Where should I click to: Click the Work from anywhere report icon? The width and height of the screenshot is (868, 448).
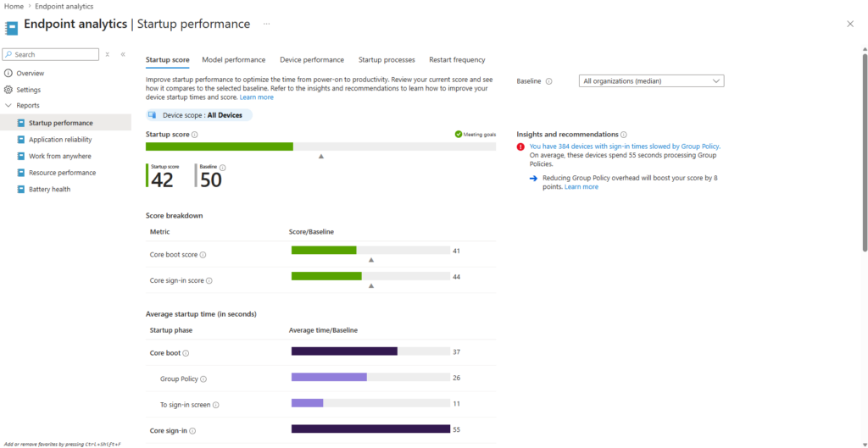click(x=21, y=156)
